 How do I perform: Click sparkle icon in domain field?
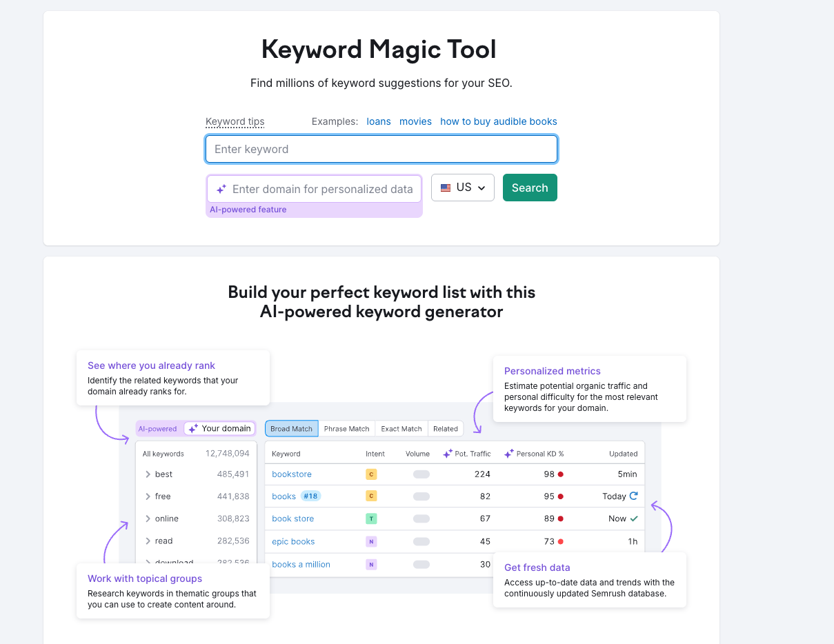221,189
